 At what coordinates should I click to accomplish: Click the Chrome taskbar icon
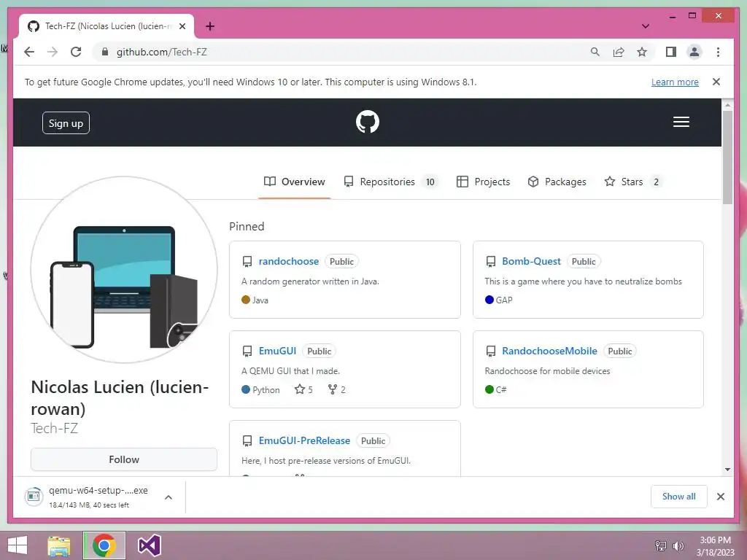(x=104, y=545)
